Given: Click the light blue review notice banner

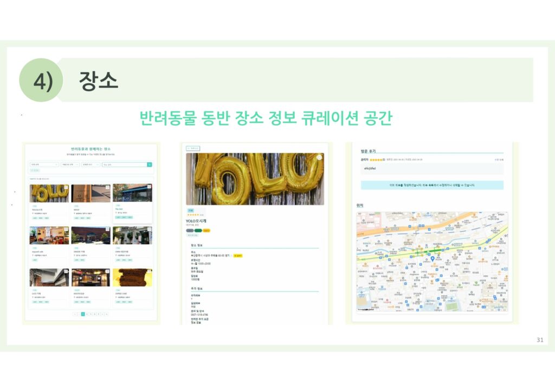Looking at the screenshot, I should pos(432,185).
